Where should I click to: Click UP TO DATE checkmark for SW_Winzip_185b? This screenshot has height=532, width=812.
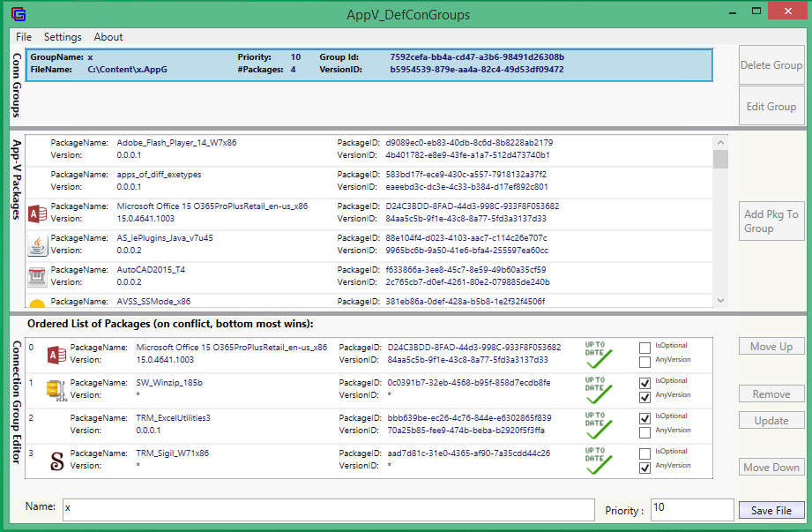598,390
